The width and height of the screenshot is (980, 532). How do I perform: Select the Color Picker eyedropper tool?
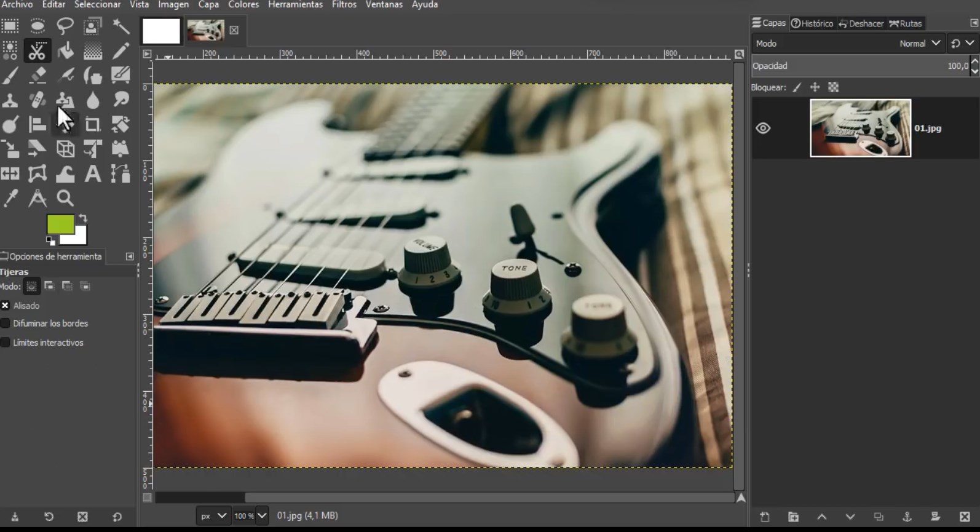click(10, 198)
